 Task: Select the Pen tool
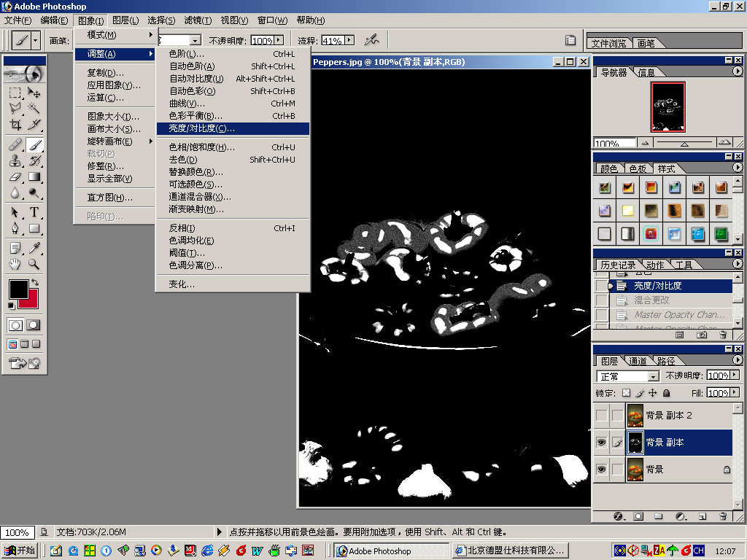click(15, 228)
